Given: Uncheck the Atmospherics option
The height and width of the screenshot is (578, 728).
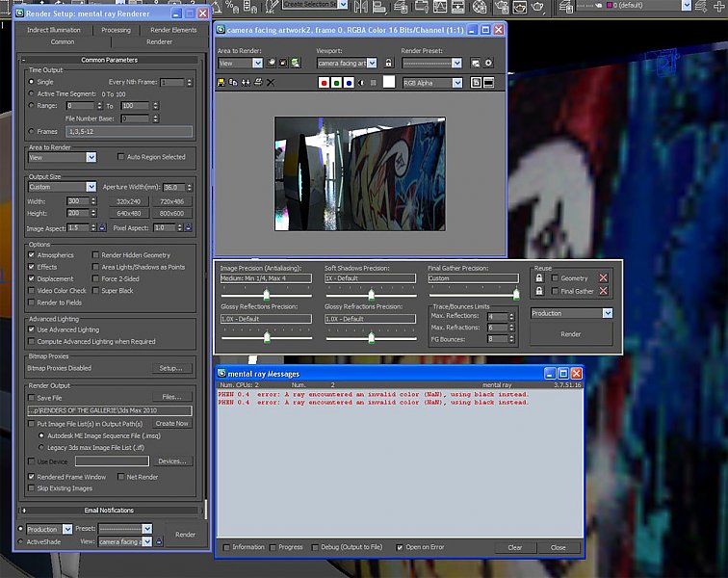Looking at the screenshot, I should [x=32, y=255].
